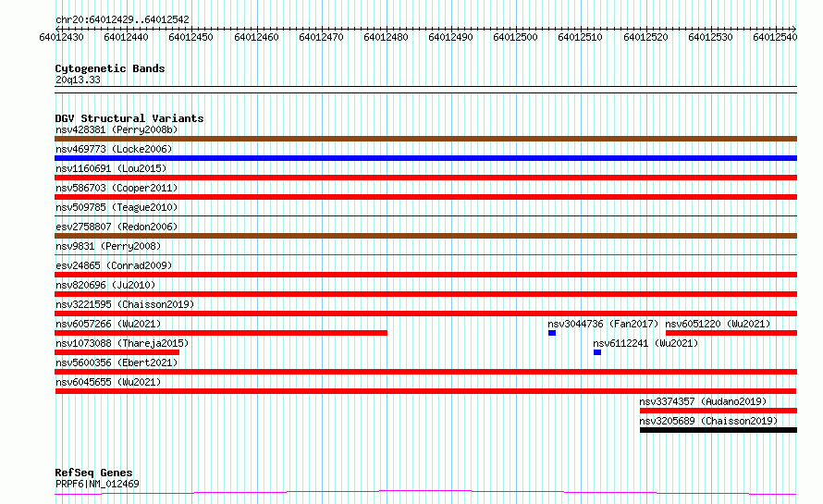Click ruler position 64012470
Image resolution: width=823 pixels, height=504 pixels.
click(321, 37)
